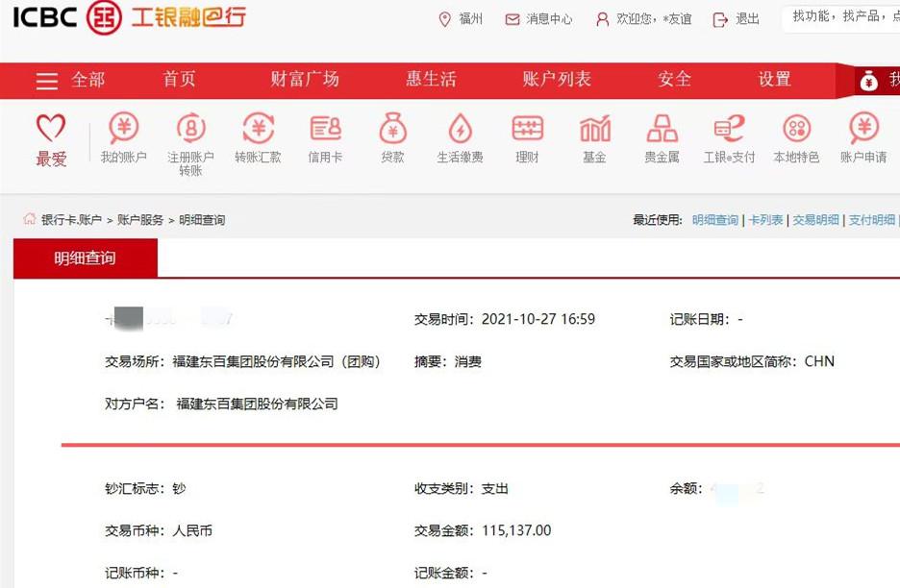Select the 福州 location pin icon
The image size is (900, 588).
(444, 19)
